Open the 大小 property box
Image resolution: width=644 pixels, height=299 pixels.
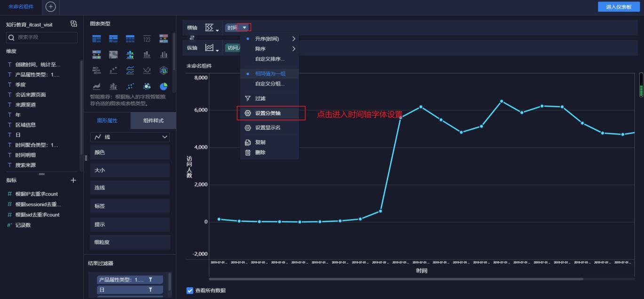click(x=130, y=170)
